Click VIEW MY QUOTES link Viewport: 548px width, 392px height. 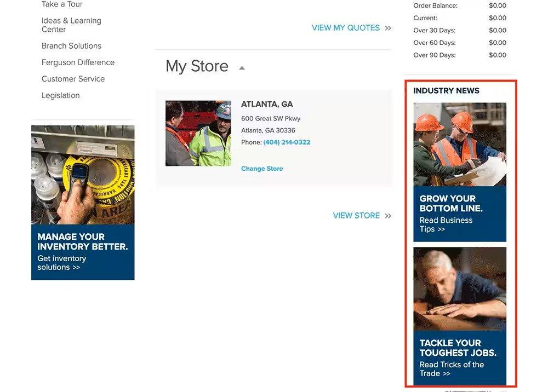click(x=346, y=28)
